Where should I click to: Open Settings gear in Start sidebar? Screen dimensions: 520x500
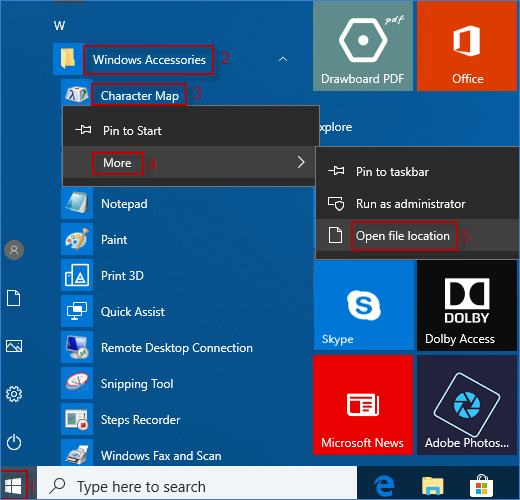14,394
